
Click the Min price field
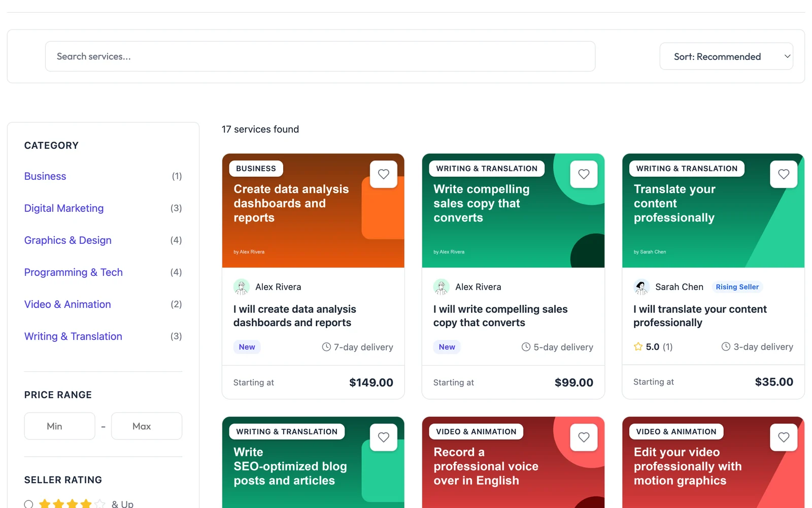coord(59,426)
